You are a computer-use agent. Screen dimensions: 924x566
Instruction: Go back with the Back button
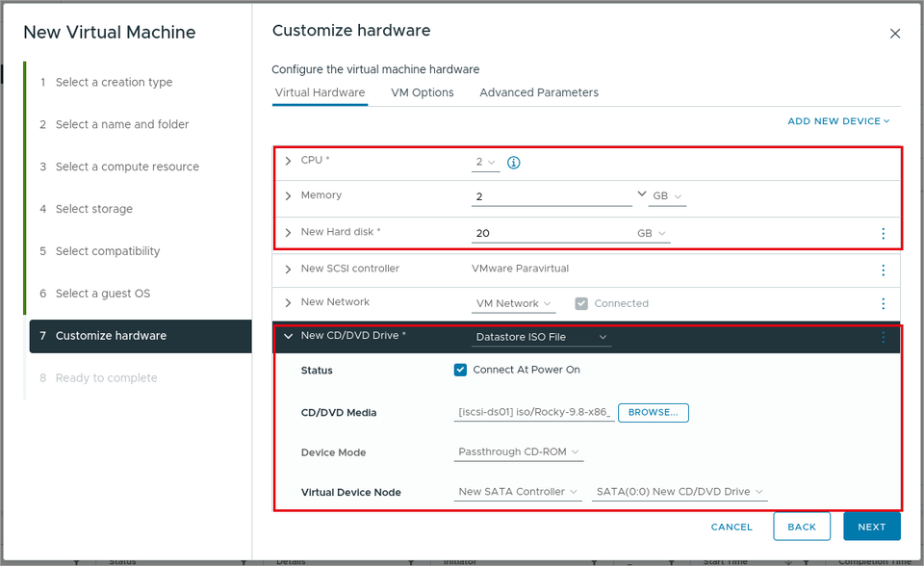pyautogui.click(x=802, y=527)
